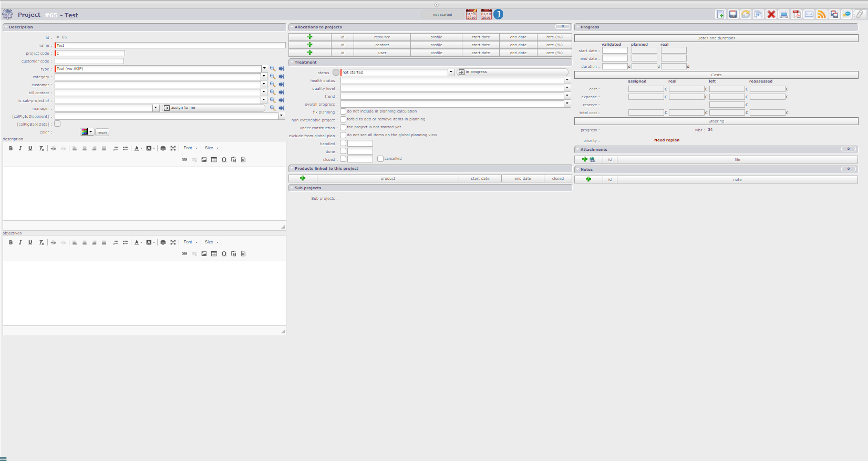Export the project with the PDF icon

tap(797, 15)
